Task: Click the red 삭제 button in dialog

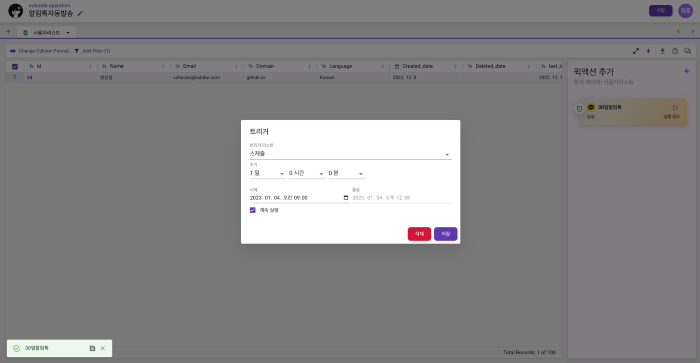Action: click(x=419, y=234)
